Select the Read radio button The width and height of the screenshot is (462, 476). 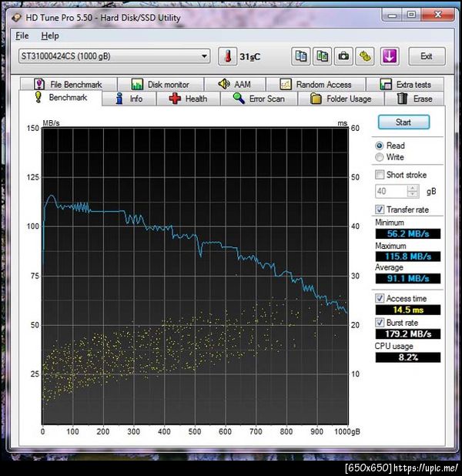tap(380, 146)
